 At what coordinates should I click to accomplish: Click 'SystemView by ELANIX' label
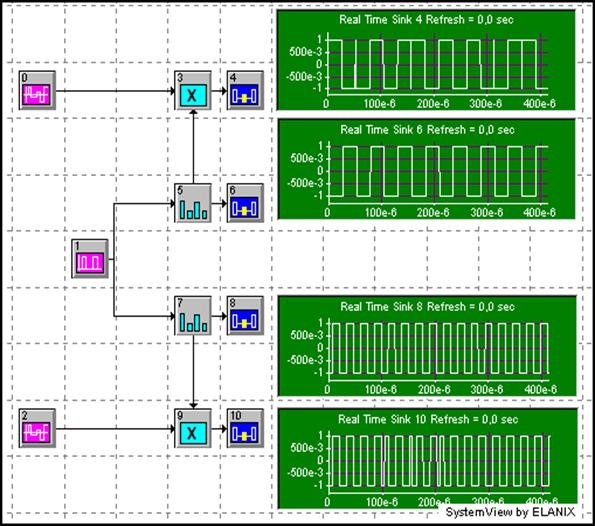[x=510, y=512]
